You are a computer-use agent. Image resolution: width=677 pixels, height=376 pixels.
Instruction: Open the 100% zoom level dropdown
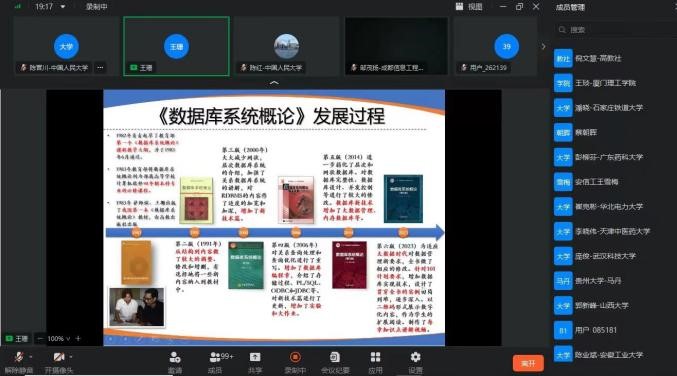point(58,338)
